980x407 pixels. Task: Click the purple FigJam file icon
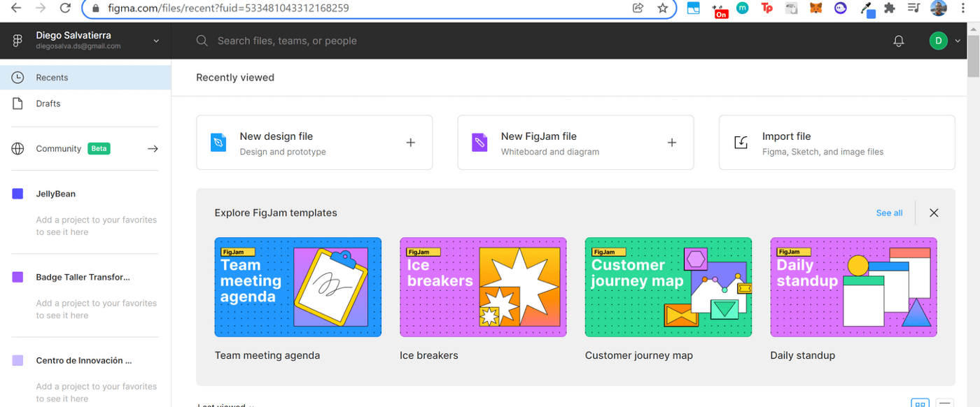click(x=479, y=143)
